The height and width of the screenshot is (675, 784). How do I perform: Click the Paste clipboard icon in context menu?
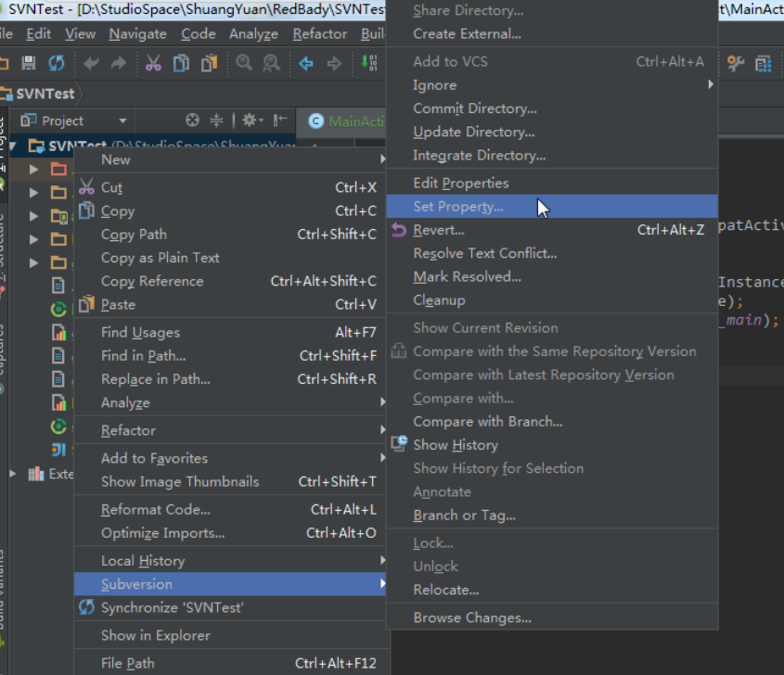[x=86, y=303]
